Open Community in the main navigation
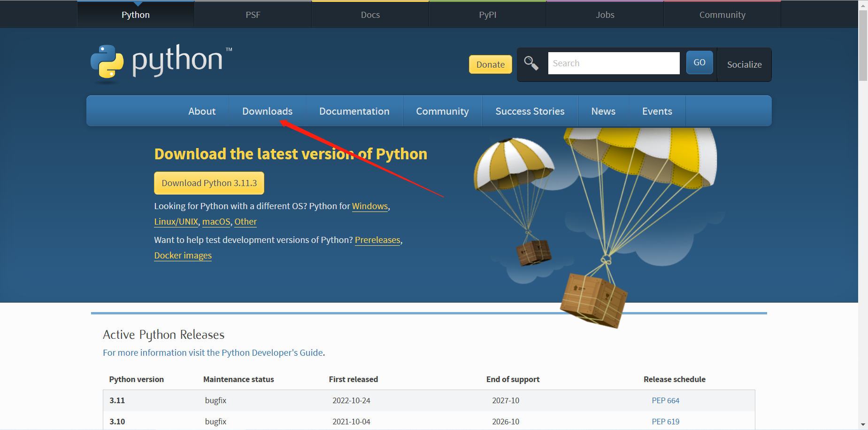Screen dimensions: 868x430 (442, 111)
